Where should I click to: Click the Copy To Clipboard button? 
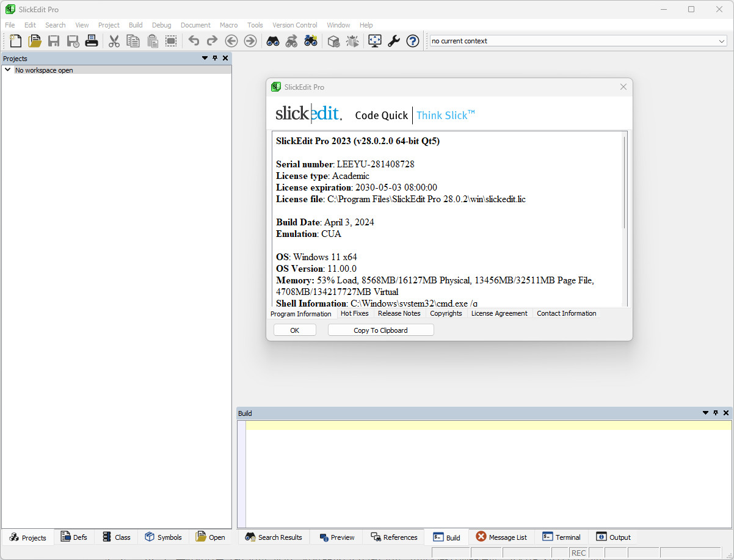click(x=380, y=330)
